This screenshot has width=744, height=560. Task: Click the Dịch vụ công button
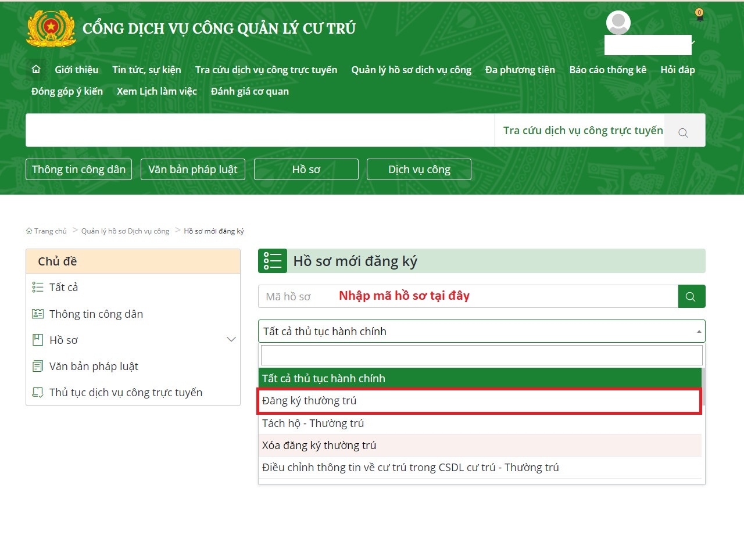tap(419, 169)
